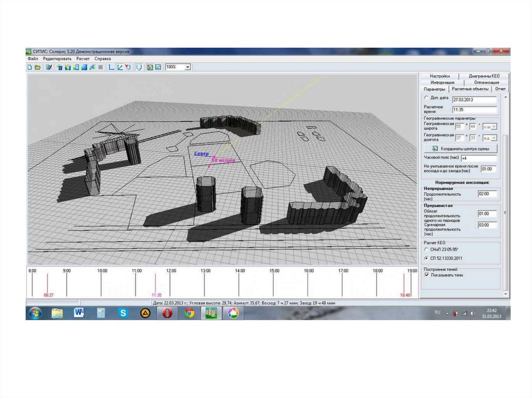The image size is (532, 398).
Task: Click the blue house icon in toolbar
Action: pyautogui.click(x=60, y=67)
